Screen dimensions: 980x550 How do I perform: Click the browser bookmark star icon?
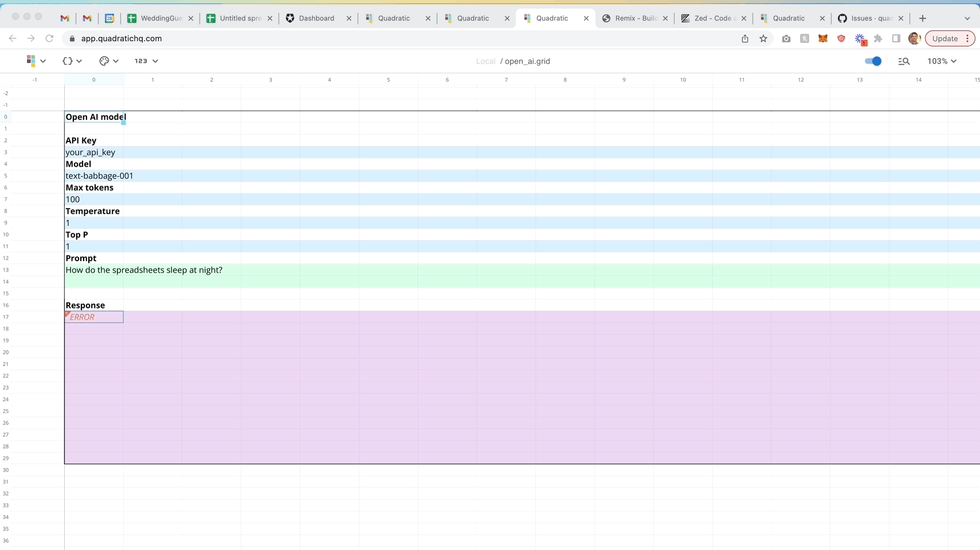(x=763, y=38)
